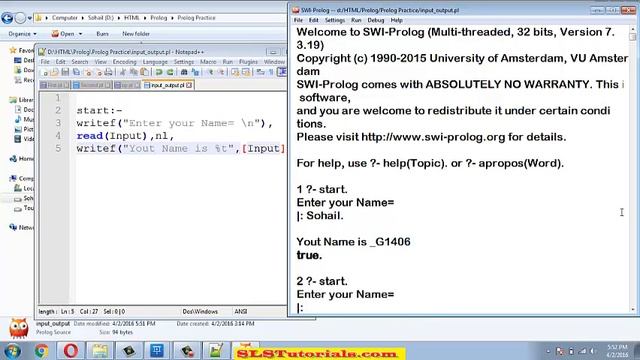Viewport: 640px width, 360px height.
Task: Open the Language menu in Notepad++
Action: click(x=155, y=62)
